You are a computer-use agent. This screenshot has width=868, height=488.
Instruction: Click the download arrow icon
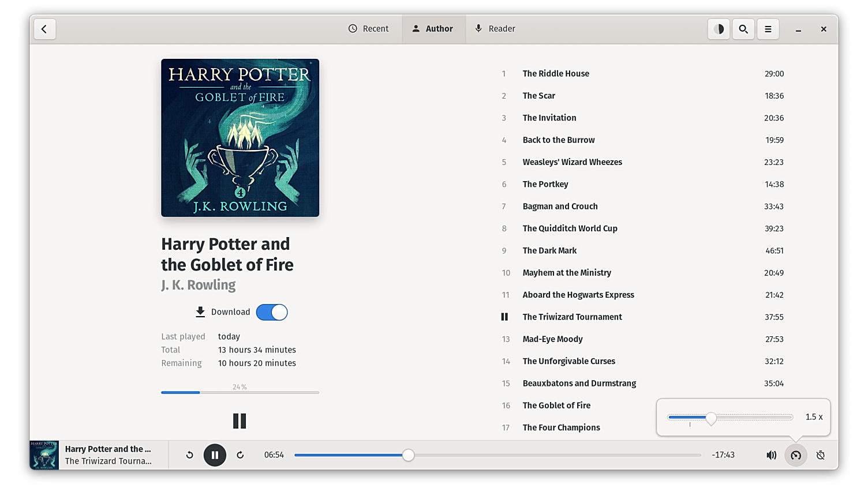(200, 312)
